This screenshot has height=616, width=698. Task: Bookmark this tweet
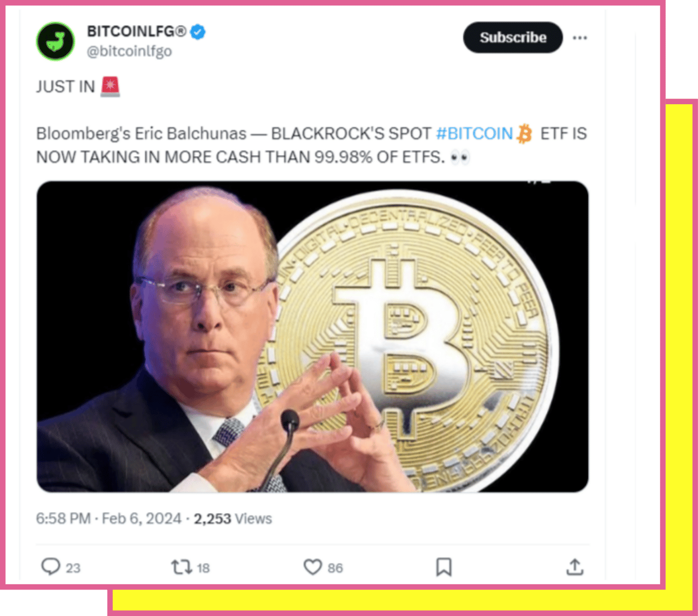click(x=444, y=567)
